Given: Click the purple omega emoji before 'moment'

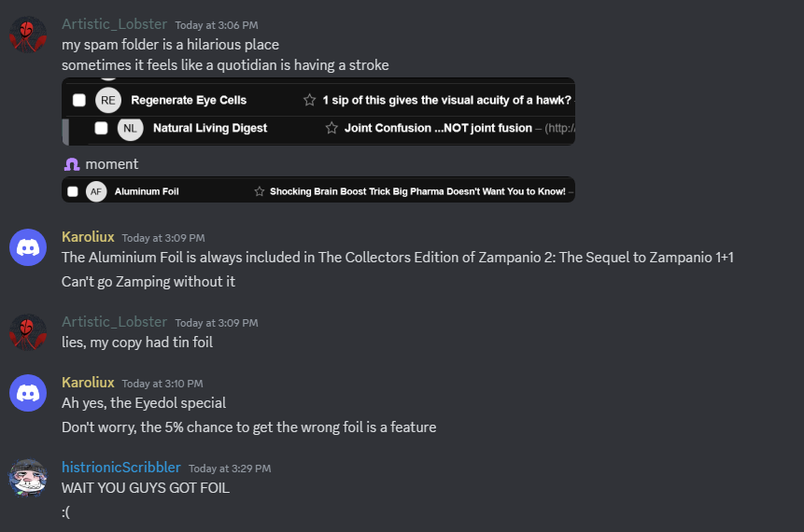Looking at the screenshot, I should click(72, 164).
